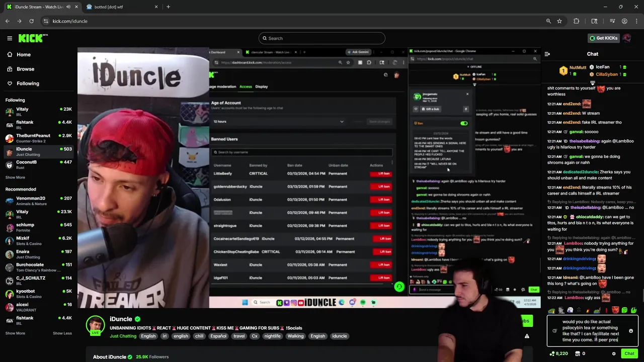
Task: Open the chat shop icon
Action: (577, 353)
